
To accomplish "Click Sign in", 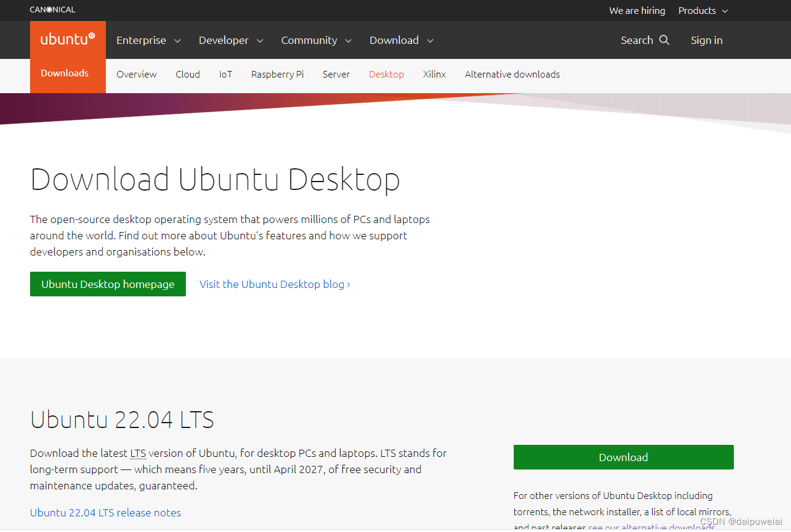I will point(706,40).
